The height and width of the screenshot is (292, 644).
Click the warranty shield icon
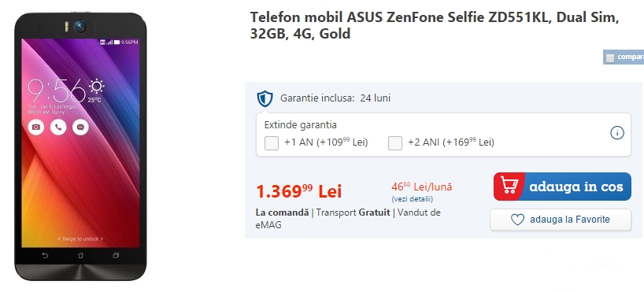pyautogui.click(x=265, y=99)
